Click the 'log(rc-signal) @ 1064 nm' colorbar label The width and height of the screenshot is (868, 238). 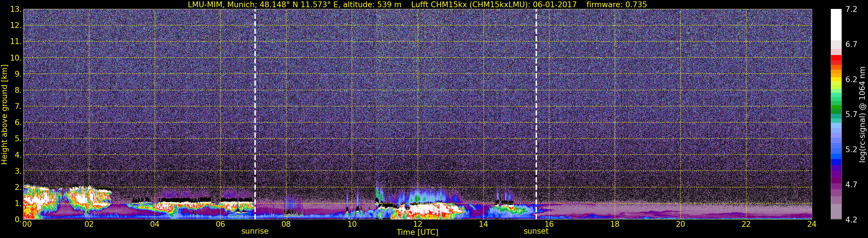(x=862, y=114)
